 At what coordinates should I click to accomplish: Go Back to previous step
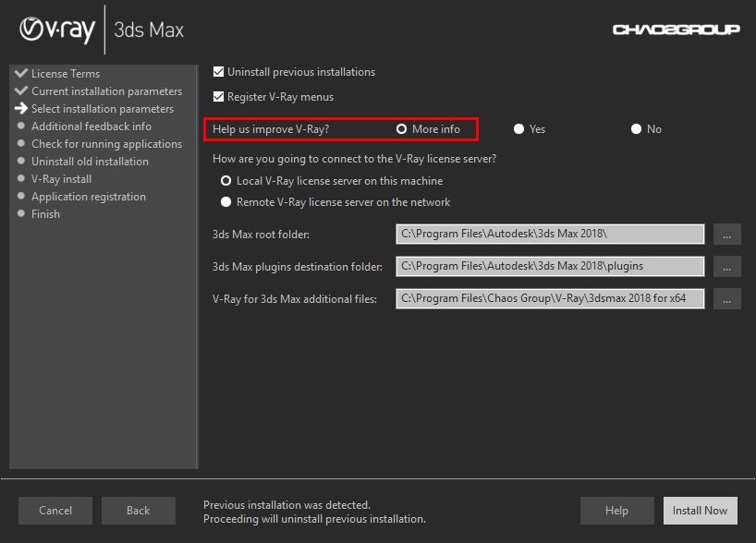139,511
